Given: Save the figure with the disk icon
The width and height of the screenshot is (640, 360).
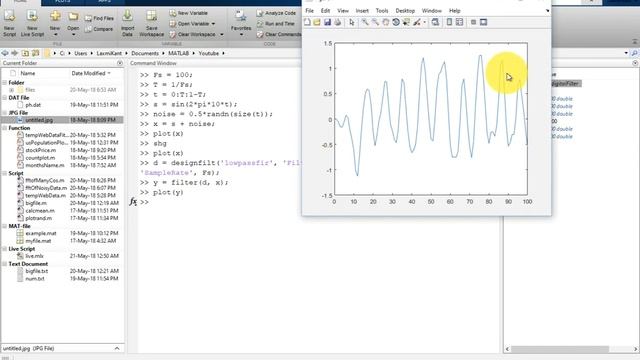Looking at the screenshot, I should point(327,22).
